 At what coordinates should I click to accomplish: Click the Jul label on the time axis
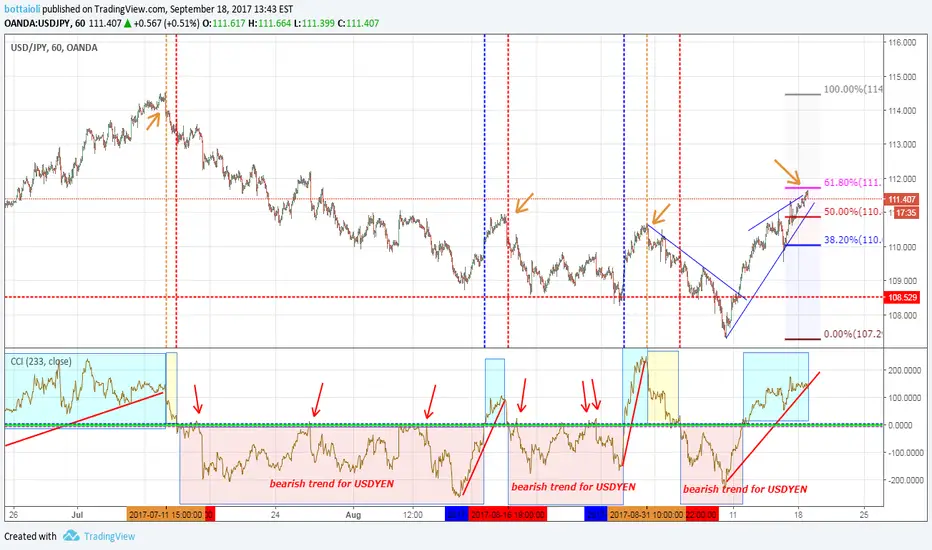coord(76,514)
